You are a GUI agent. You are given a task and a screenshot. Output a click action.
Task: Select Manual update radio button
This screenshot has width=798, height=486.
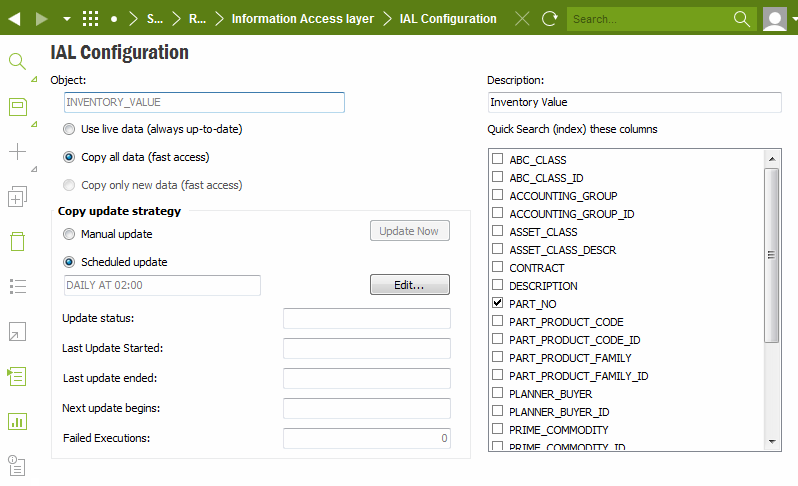pyautogui.click(x=69, y=234)
